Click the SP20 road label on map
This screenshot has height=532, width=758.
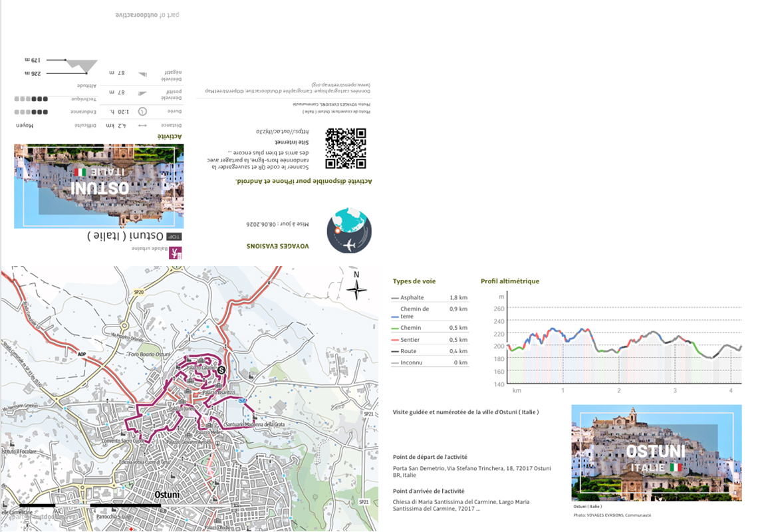139,292
